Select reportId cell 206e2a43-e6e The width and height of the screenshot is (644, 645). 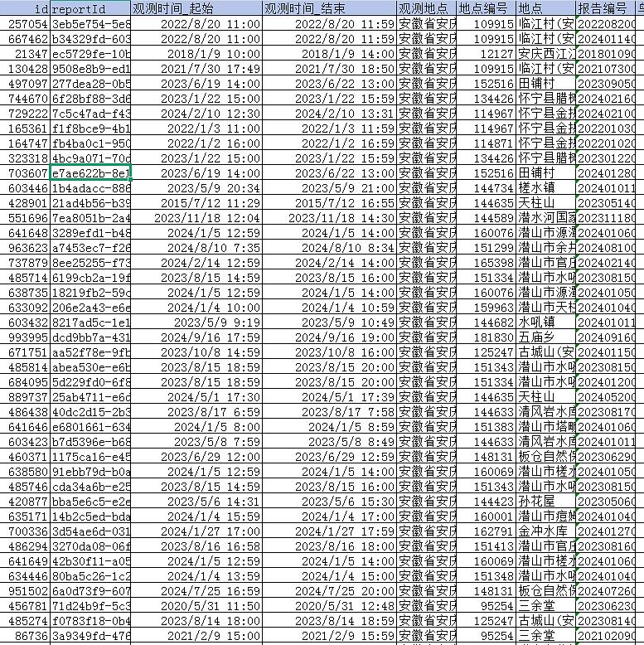pyautogui.click(x=90, y=308)
